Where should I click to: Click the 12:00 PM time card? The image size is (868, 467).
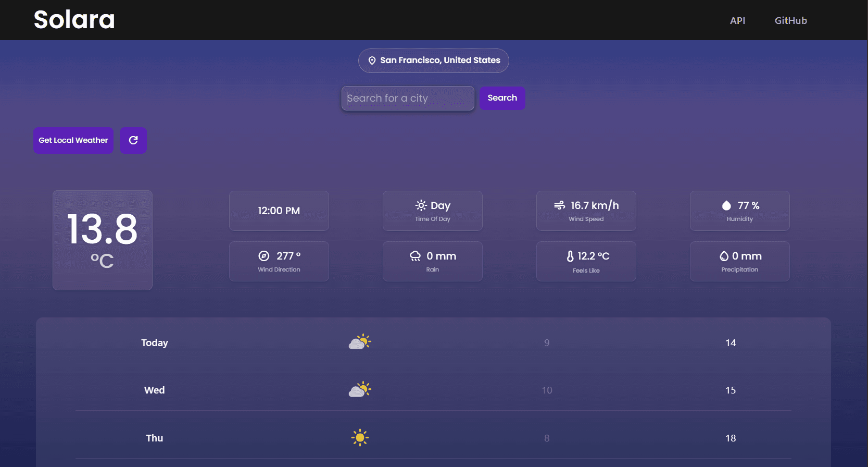(x=279, y=211)
